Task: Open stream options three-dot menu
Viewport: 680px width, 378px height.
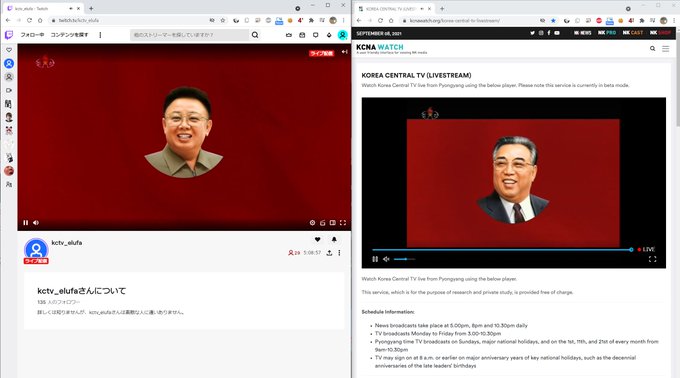Action: pyautogui.click(x=339, y=253)
